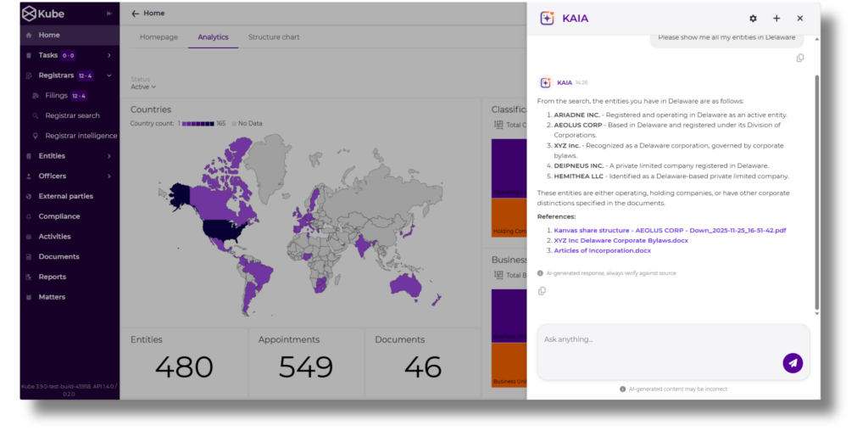Open KAIA settings gear icon
868x431 pixels.
tap(753, 19)
